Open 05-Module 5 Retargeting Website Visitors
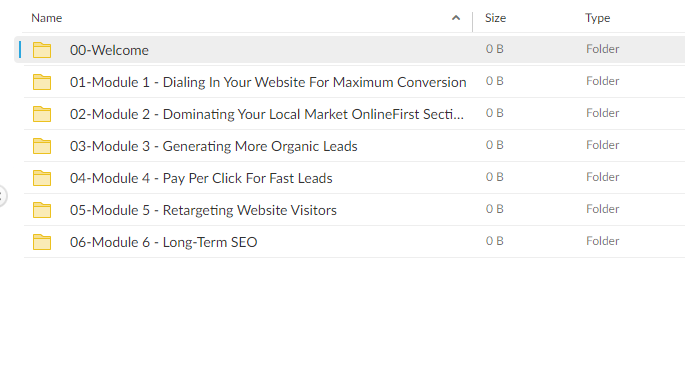The image size is (685, 371). 203,210
